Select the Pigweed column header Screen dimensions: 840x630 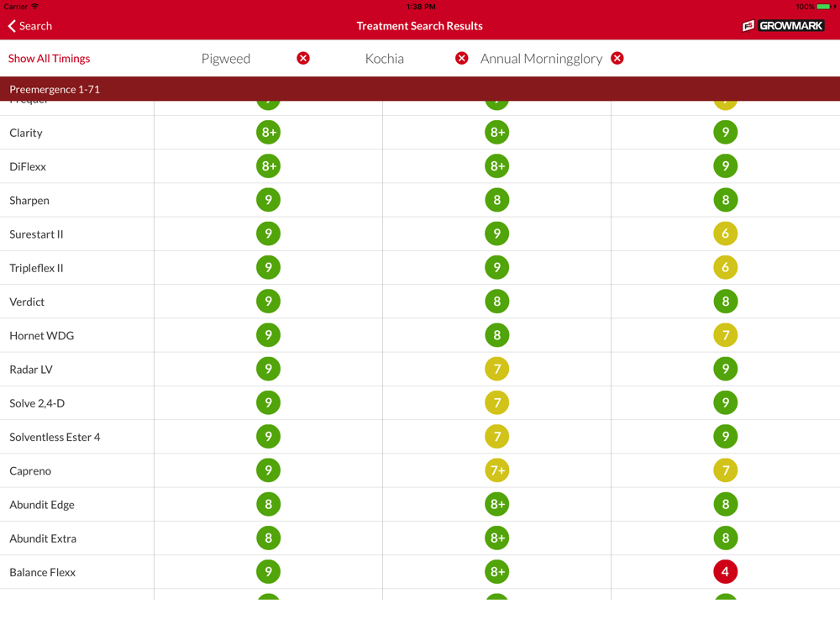(226, 59)
